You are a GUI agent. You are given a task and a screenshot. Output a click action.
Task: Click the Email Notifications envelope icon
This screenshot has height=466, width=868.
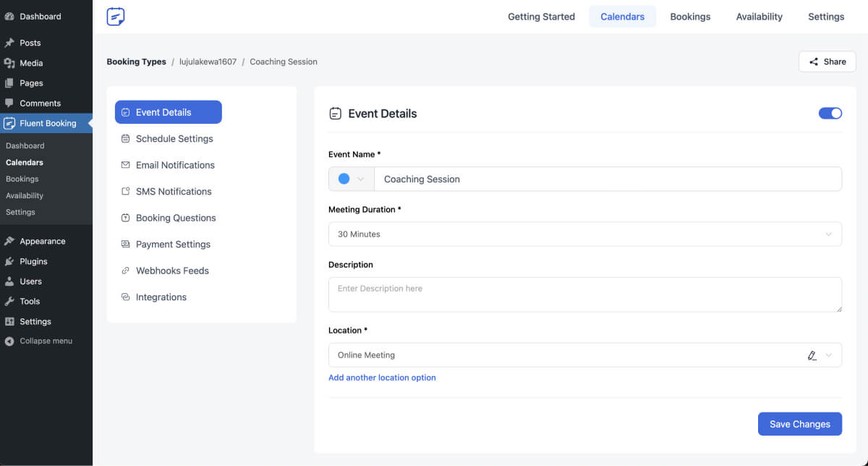pos(125,165)
